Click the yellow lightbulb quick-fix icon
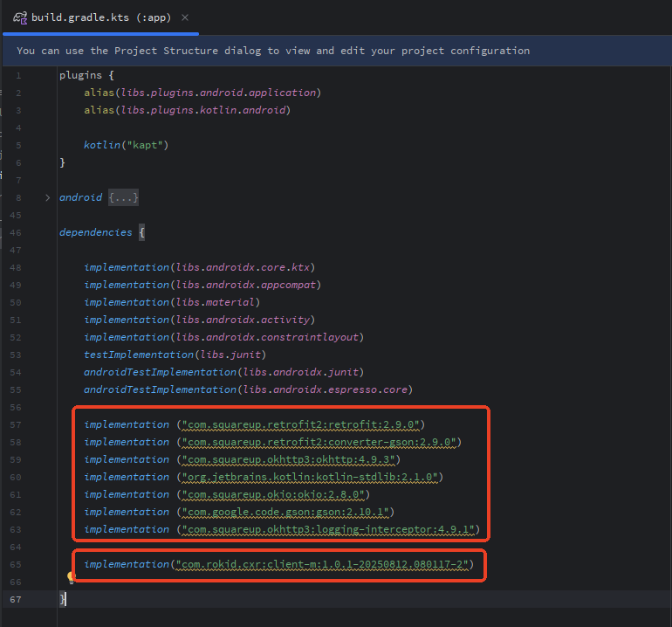672x627 pixels. click(x=72, y=578)
